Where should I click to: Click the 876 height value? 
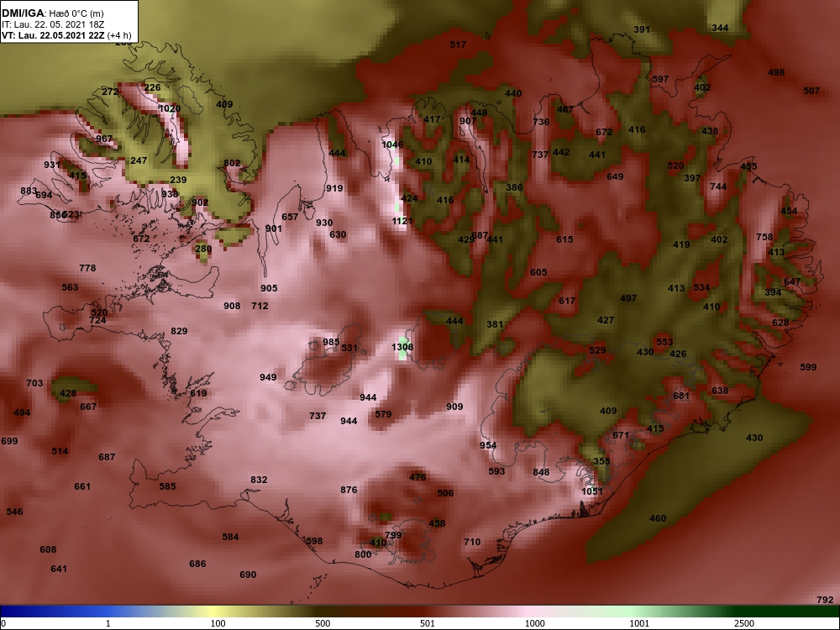349,490
